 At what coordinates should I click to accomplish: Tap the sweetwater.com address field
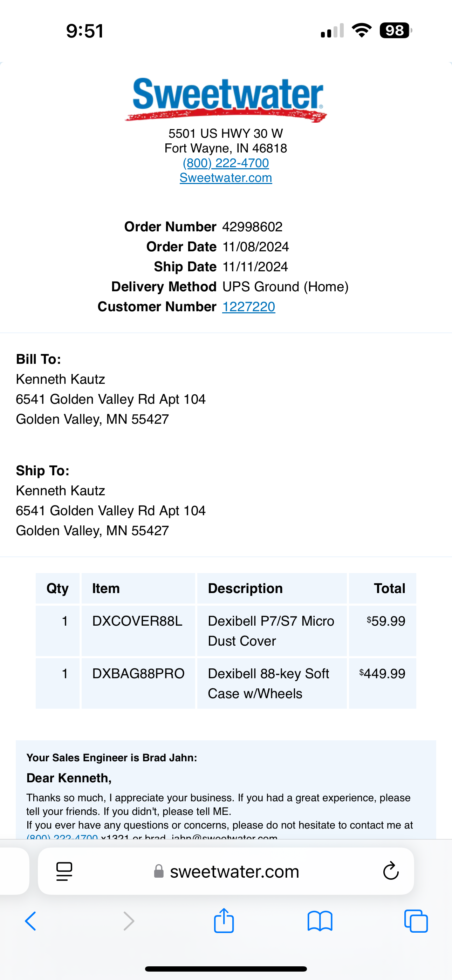pyautogui.click(x=234, y=871)
